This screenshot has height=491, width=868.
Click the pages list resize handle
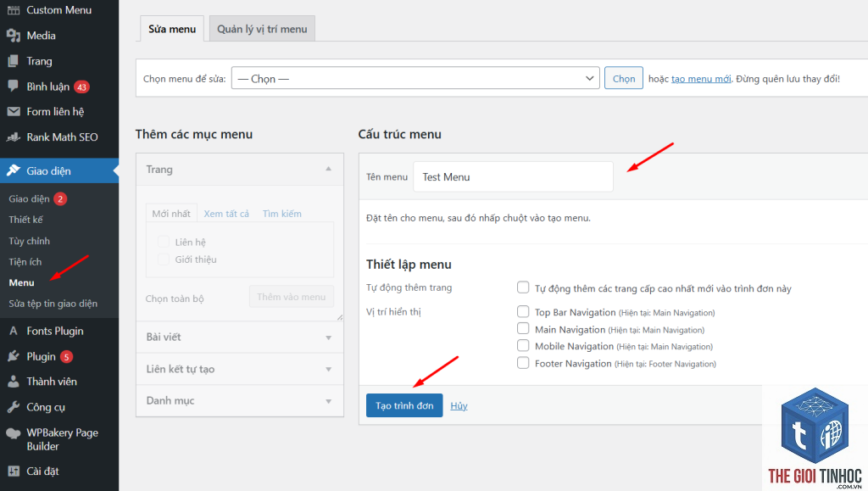[x=339, y=317]
